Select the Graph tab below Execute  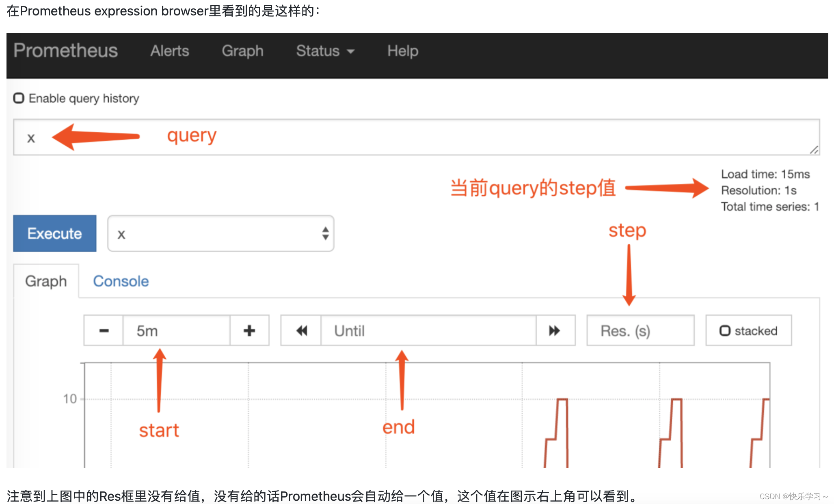coord(46,281)
